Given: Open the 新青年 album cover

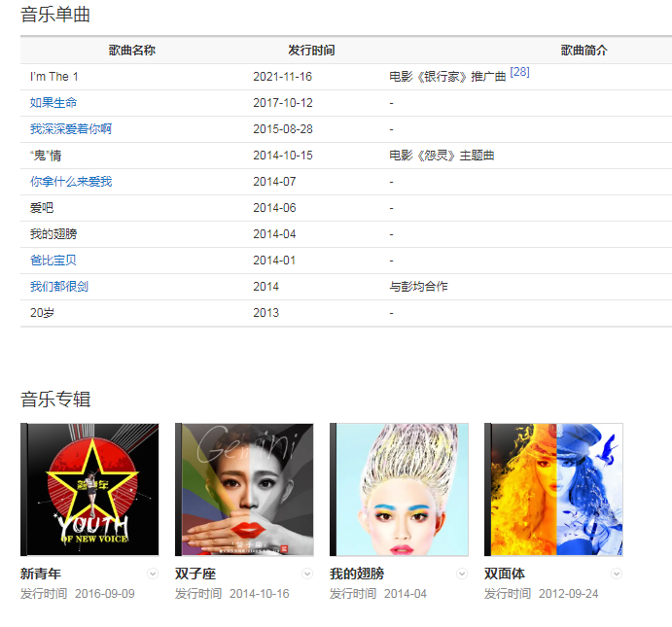Looking at the screenshot, I should 89,489.
